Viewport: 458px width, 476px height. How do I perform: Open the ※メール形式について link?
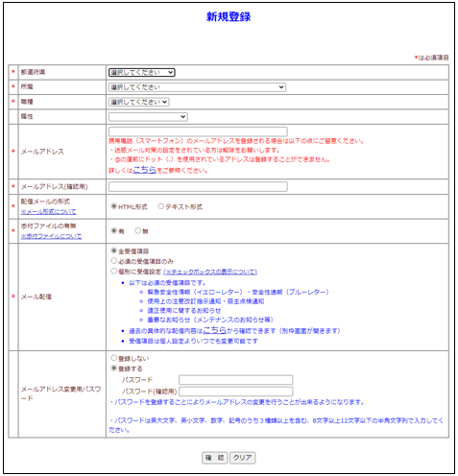[49, 211]
